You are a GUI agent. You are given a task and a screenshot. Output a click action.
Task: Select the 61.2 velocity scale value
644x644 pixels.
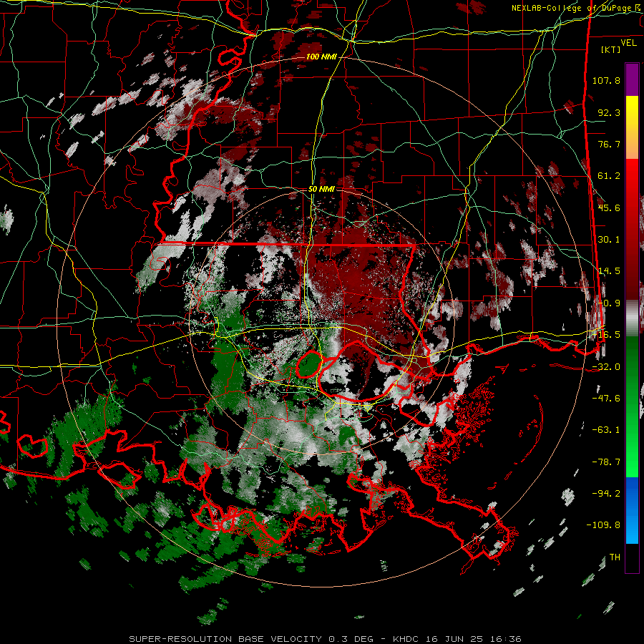(x=609, y=176)
